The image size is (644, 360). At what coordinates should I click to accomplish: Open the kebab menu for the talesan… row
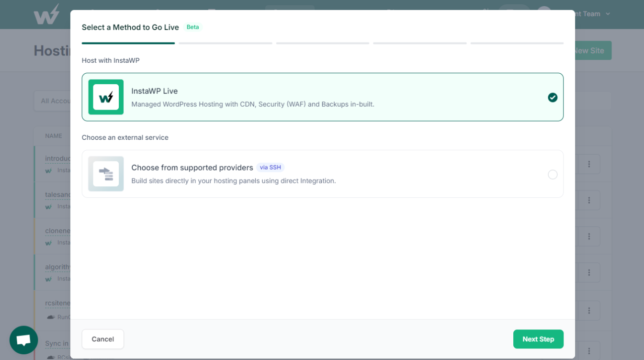tap(589, 200)
